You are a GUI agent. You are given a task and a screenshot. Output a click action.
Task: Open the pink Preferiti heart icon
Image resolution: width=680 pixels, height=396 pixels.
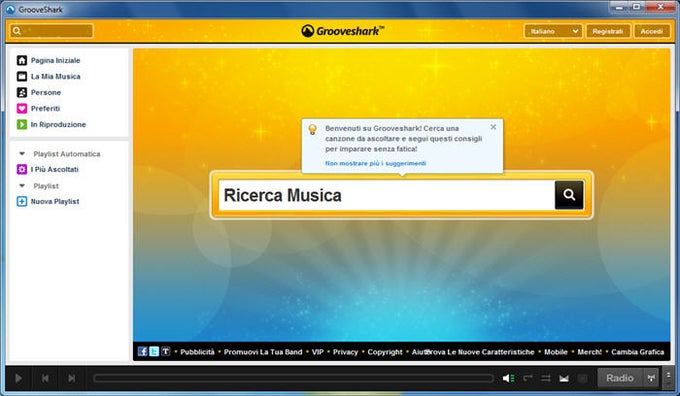(22, 108)
